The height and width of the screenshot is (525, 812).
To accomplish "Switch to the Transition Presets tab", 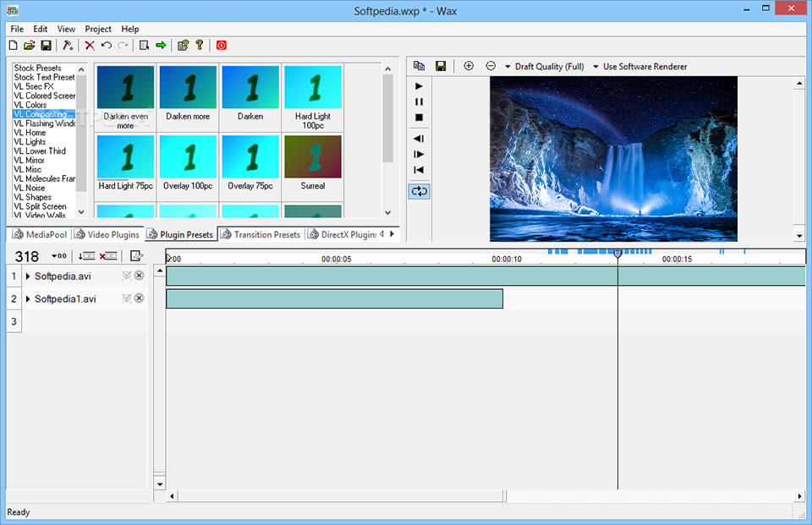I will pos(261,234).
